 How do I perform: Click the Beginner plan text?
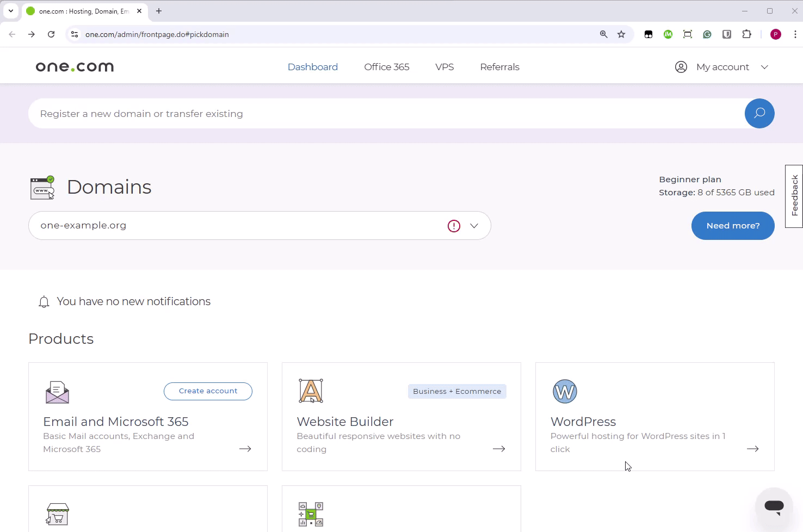point(690,179)
